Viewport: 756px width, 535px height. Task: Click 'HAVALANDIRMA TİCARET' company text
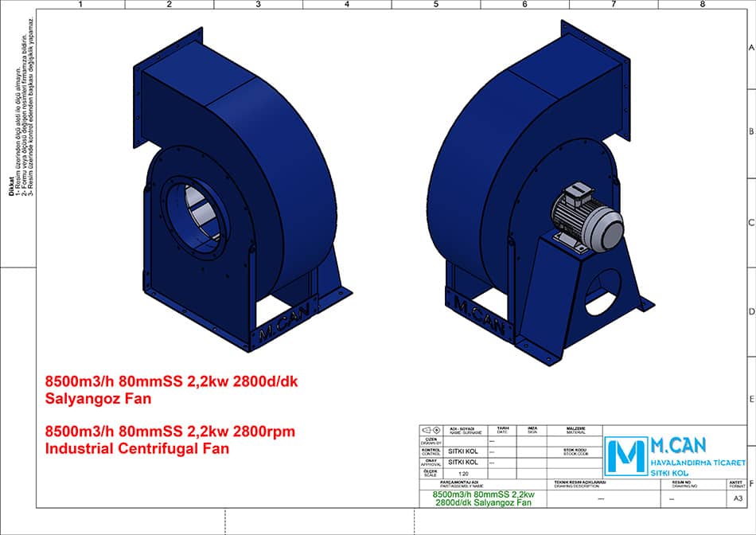pos(697,463)
